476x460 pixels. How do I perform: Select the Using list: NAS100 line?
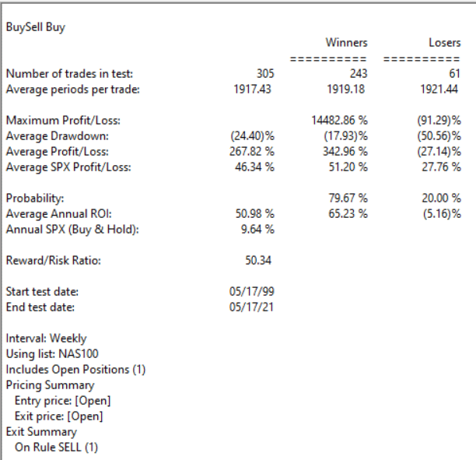click(x=52, y=354)
